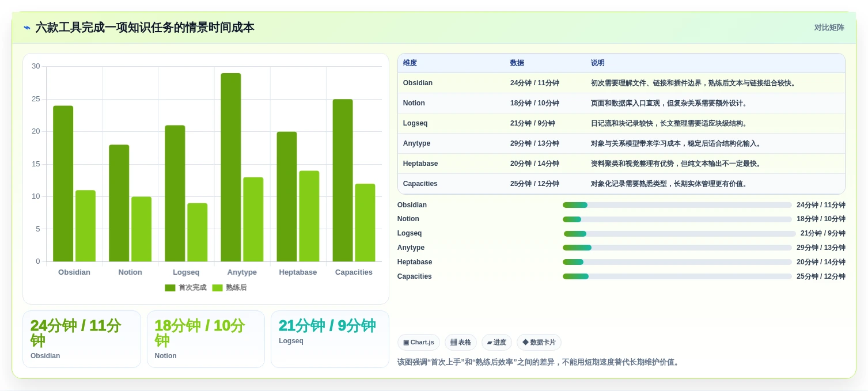The height and width of the screenshot is (391, 868).
Task: Click the Logseq first-completion dark green bar
Action: click(x=175, y=193)
